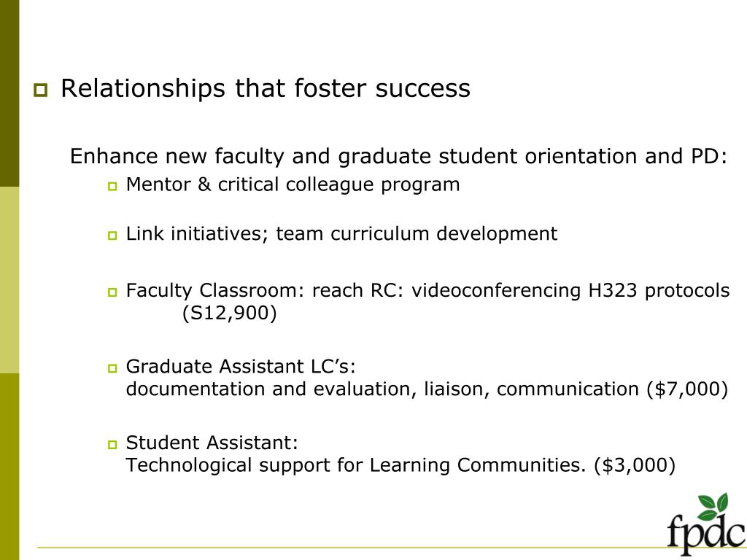Click the (S12,900) amount text

229,314
